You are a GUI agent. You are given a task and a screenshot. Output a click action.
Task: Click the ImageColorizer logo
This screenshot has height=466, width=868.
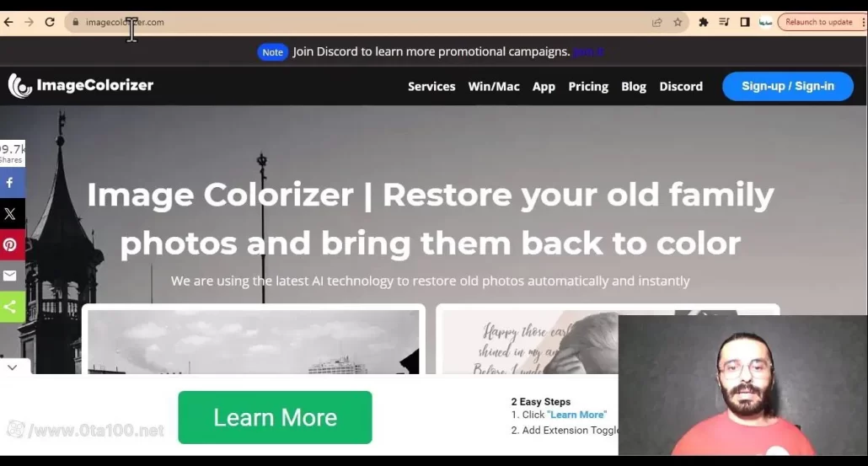tap(81, 85)
